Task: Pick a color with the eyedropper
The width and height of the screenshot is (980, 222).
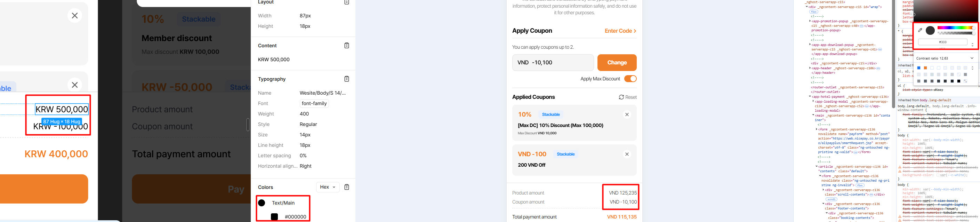Action: 920,30
